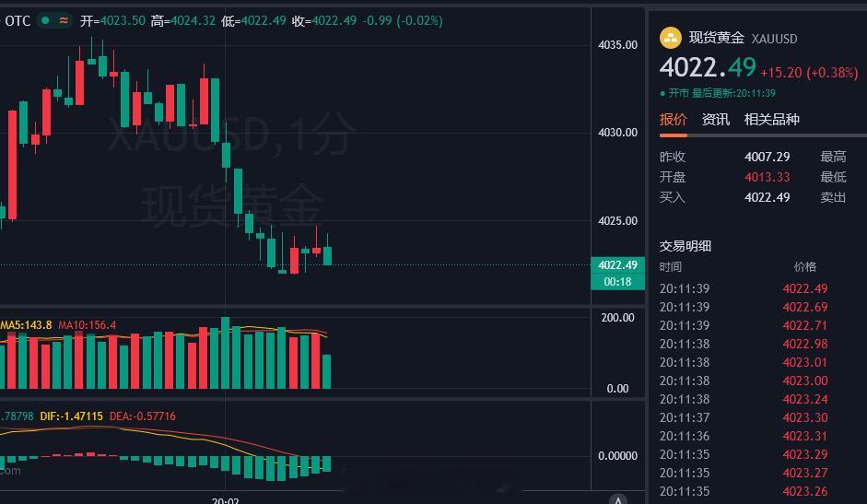Image resolution: width=867 pixels, height=504 pixels.
Task: Click the 高=4024.32 high value
Action: [x=183, y=21]
